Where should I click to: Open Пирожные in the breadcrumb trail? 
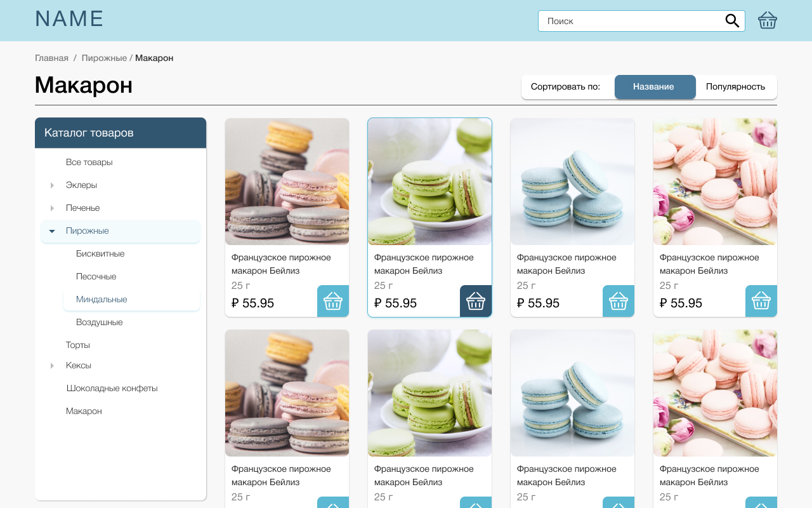coord(104,58)
